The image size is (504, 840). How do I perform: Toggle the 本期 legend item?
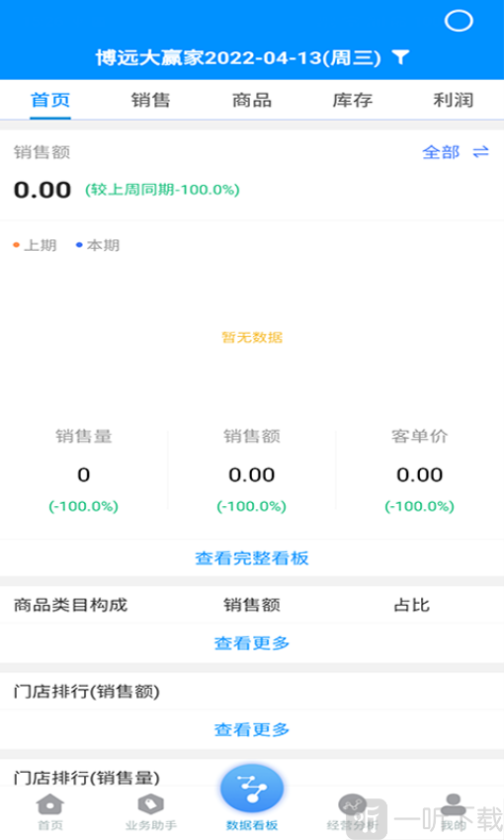click(98, 245)
